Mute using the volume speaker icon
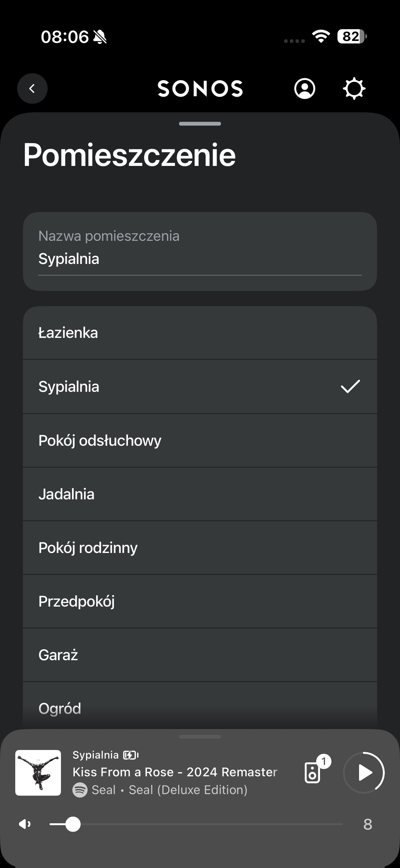400x868 pixels. point(25,824)
